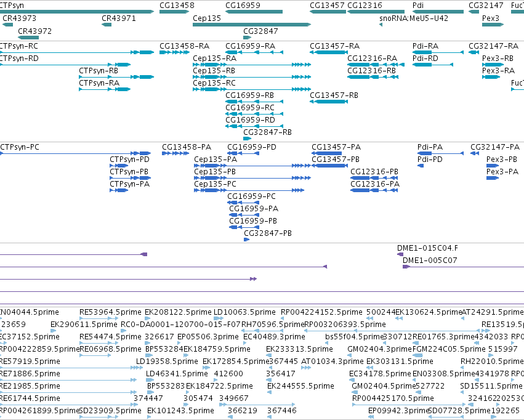Image resolution: width=524 pixels, height=420 pixels.
Task: Click the Cep135-RC transcript label
Action: coord(214,83)
